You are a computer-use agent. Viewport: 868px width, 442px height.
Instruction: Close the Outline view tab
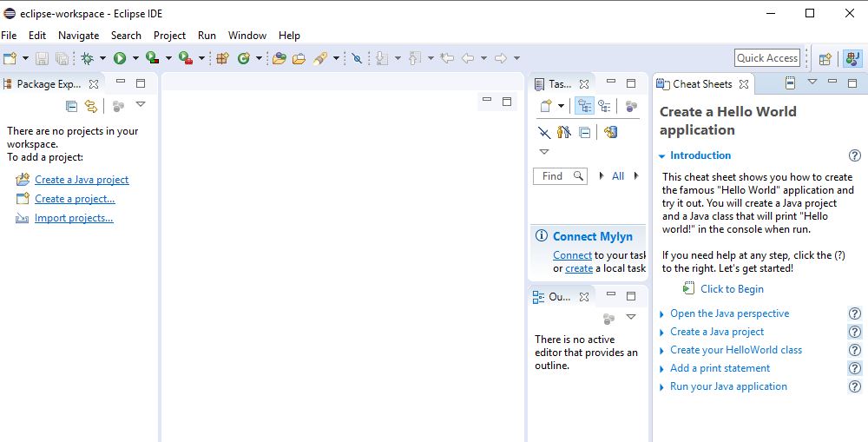(x=584, y=298)
